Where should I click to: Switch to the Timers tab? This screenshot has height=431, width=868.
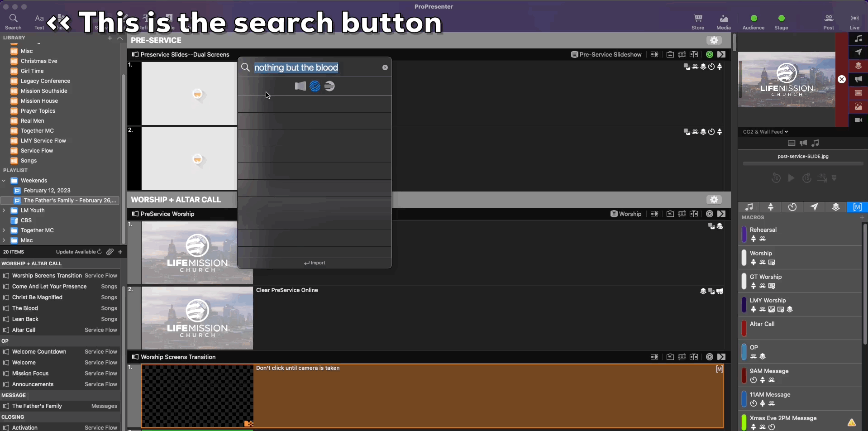(x=792, y=207)
